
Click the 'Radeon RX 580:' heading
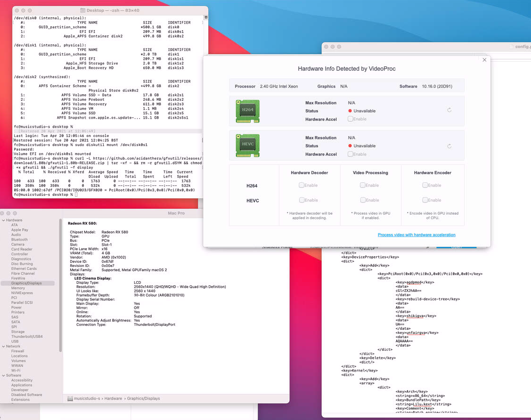(82, 223)
